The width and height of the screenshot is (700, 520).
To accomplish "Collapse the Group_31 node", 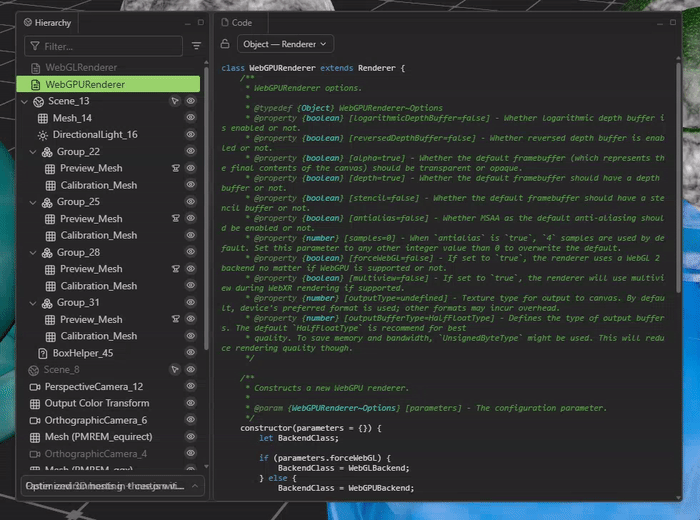I will pos(33,303).
